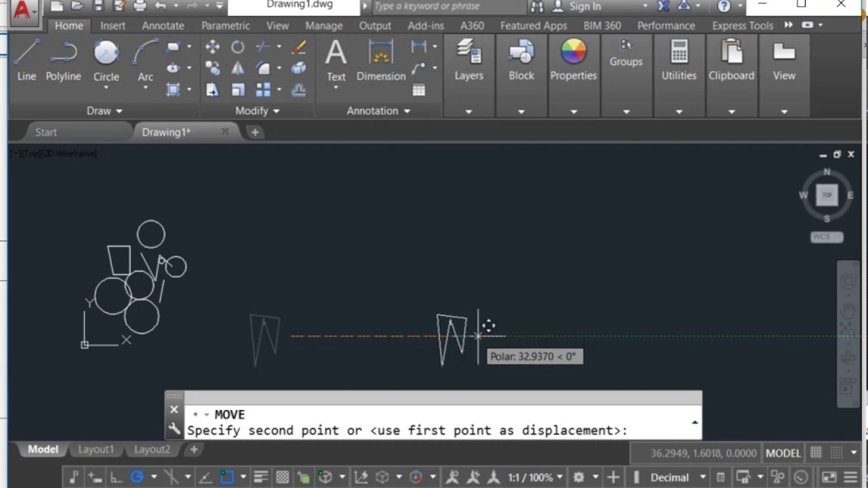
Task: Insert a Table from Annotation panel
Action: pyautogui.click(x=418, y=89)
